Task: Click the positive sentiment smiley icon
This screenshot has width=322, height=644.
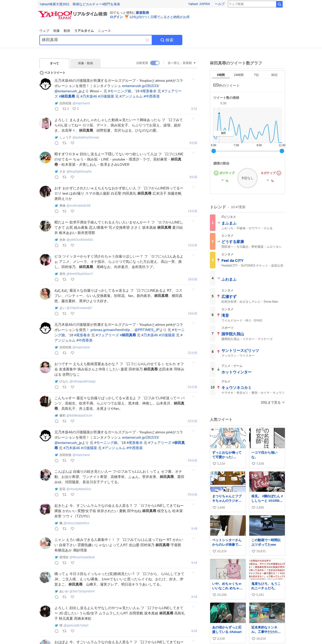Action: pos(216,173)
